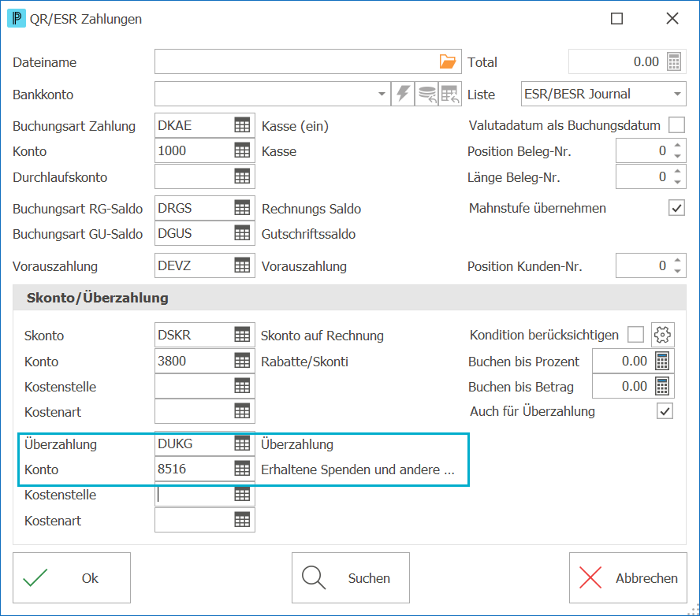
Task: Open calculator for Buchen bis Prozent
Action: (x=662, y=361)
